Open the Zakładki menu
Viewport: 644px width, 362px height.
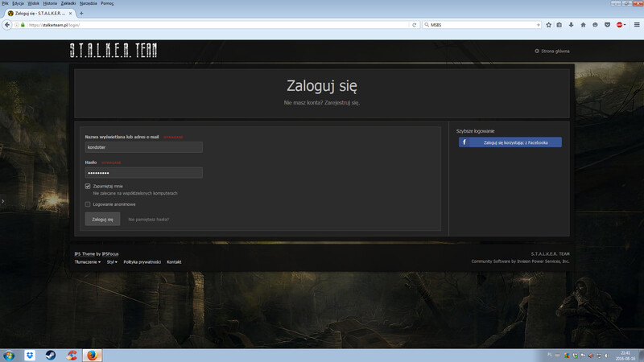point(68,3)
